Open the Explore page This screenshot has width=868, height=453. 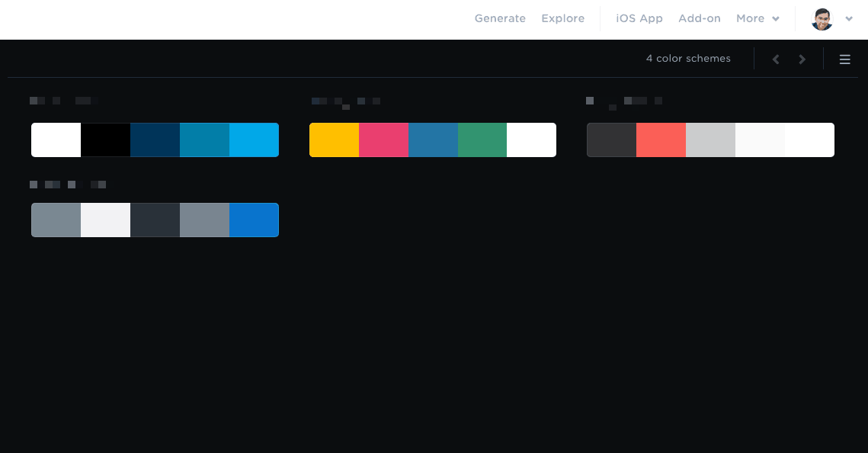click(563, 18)
